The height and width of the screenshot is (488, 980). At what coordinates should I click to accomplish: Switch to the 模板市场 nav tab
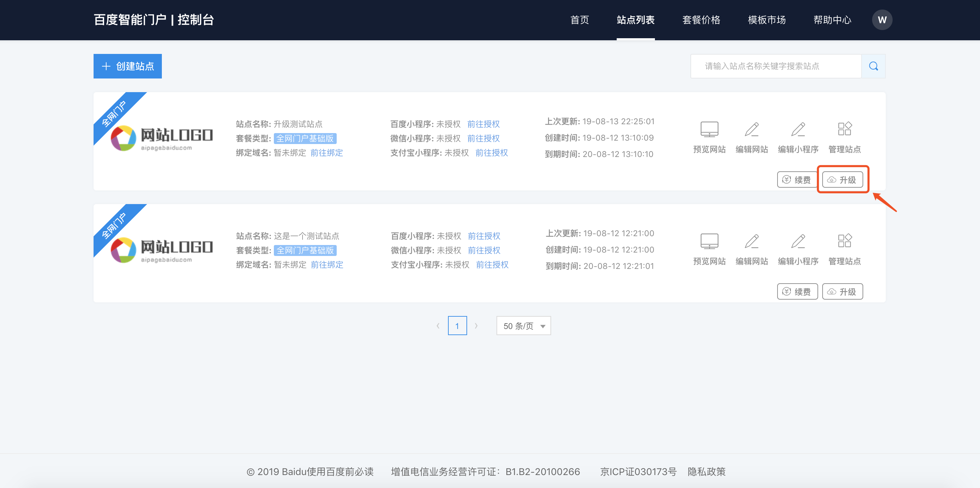tap(766, 20)
